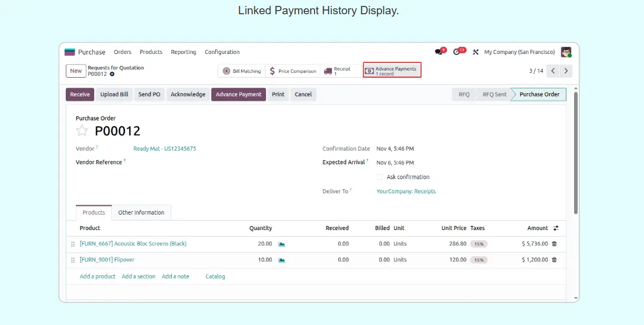Open the Advance Payments 1 record smart button
This screenshot has width=644, height=325.
click(392, 71)
